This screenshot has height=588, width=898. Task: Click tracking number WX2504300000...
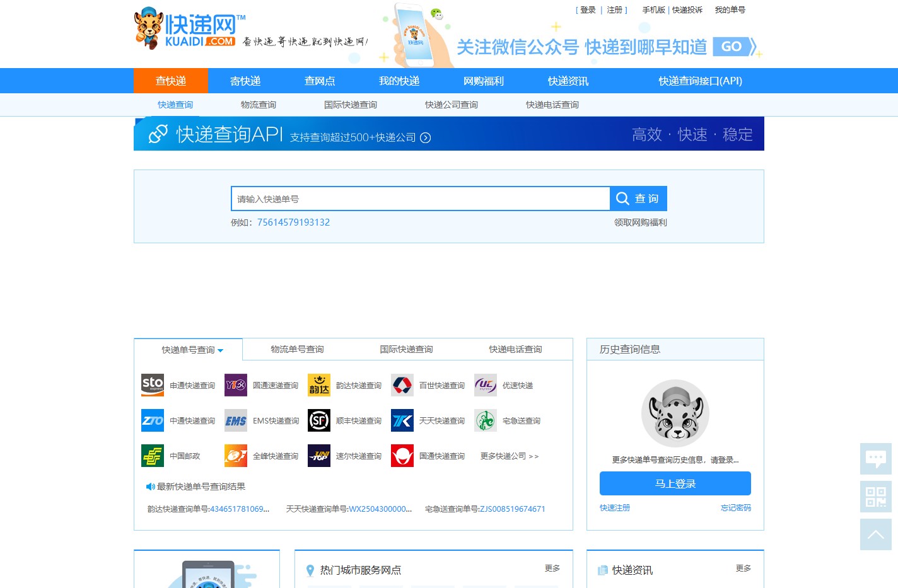pos(380,509)
